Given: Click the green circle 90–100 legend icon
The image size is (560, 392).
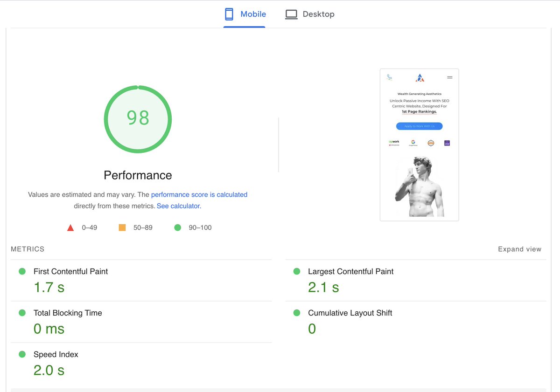Looking at the screenshot, I should coord(177,228).
